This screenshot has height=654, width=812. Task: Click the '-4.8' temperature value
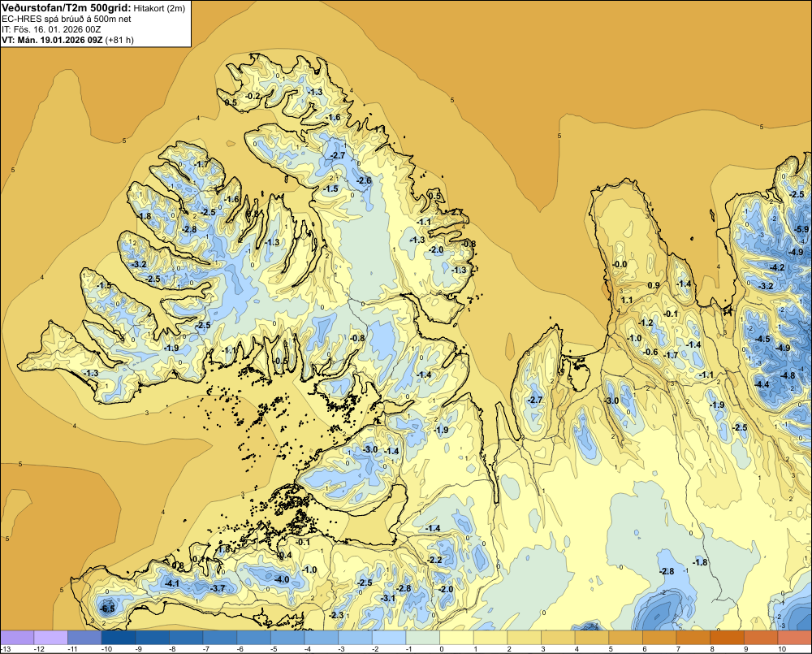click(x=787, y=375)
